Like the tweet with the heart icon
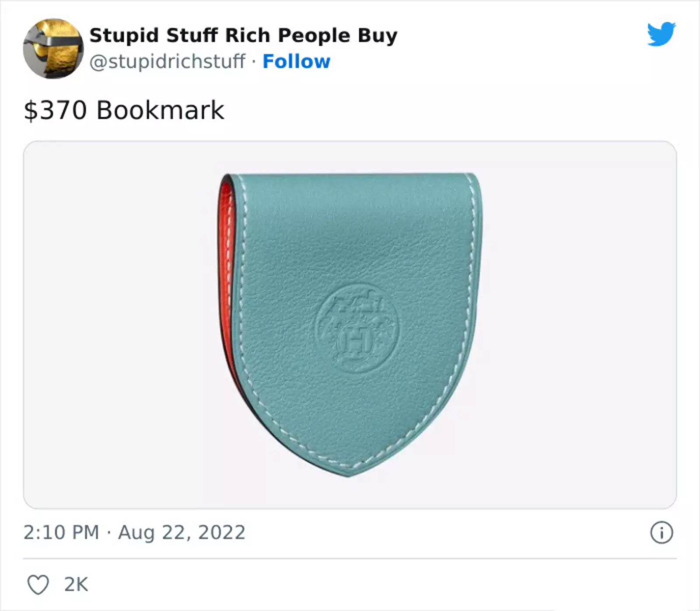This screenshot has height=611, width=700. click(x=38, y=584)
